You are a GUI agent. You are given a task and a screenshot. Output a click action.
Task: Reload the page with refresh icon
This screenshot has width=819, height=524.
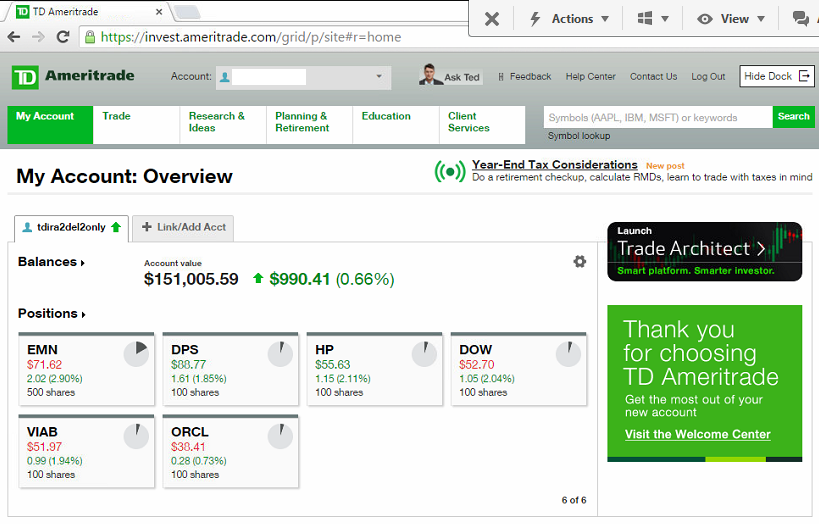63,37
